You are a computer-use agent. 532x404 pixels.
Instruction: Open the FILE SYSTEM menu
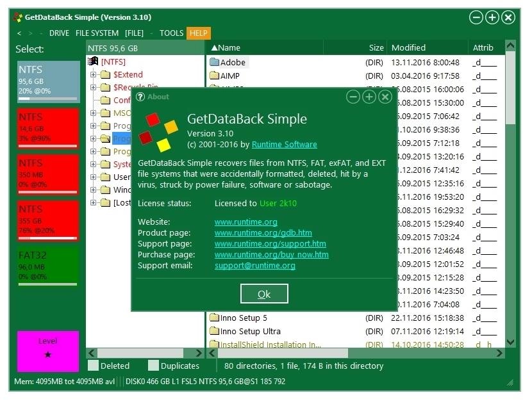click(x=97, y=33)
